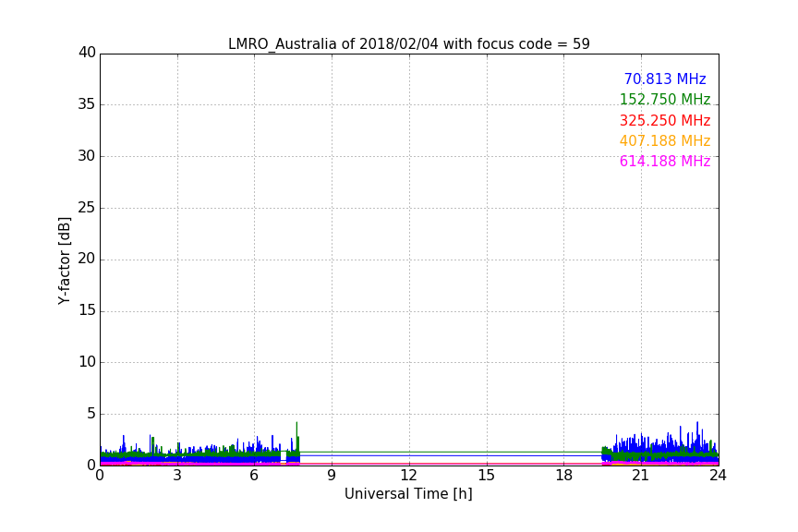
Task: Select the 325.250 MHz legend label
Action: coord(665,120)
